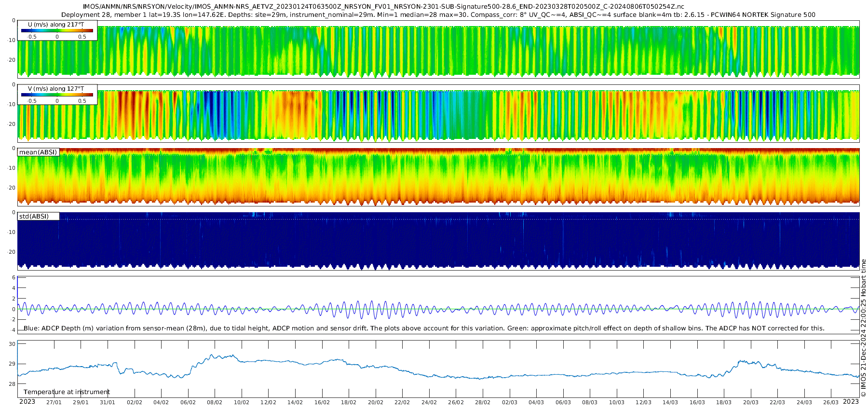Select the mean(ABSI) panel label

click(38, 152)
